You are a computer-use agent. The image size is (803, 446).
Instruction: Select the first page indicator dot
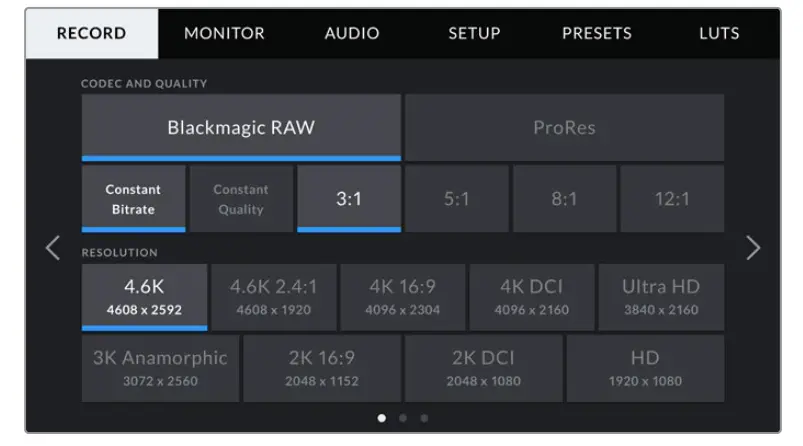[382, 418]
